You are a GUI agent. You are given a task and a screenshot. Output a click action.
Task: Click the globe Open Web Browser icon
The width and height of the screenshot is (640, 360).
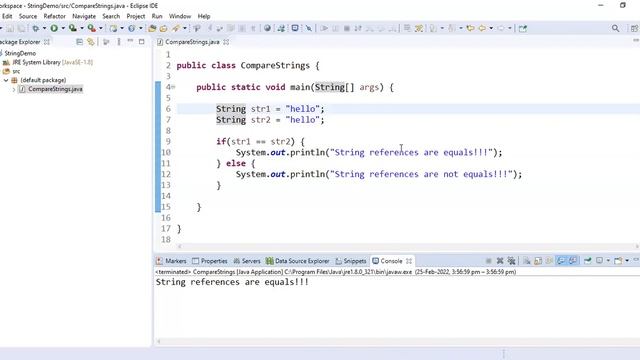pyautogui.click(x=267, y=28)
